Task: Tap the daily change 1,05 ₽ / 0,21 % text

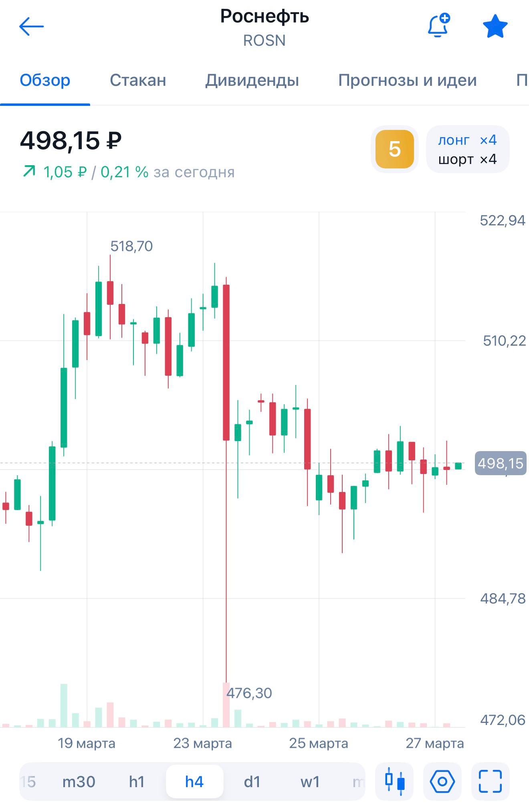Action: coord(96,172)
